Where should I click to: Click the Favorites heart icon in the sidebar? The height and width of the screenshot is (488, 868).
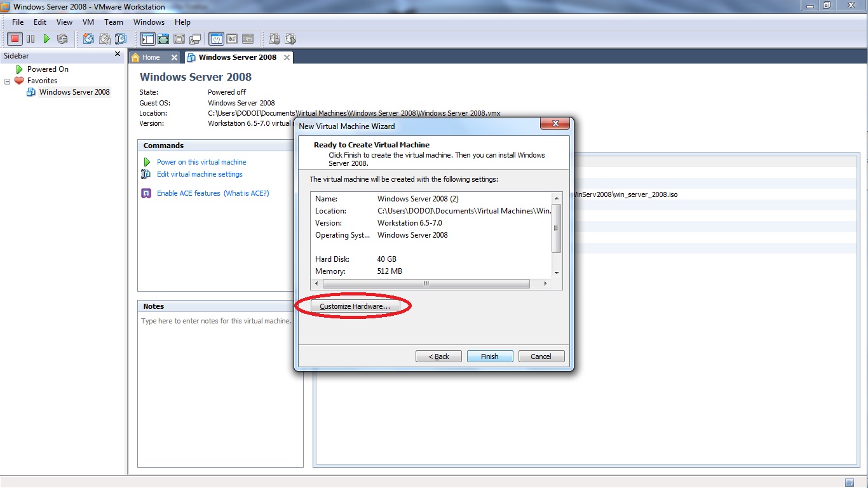coord(19,81)
